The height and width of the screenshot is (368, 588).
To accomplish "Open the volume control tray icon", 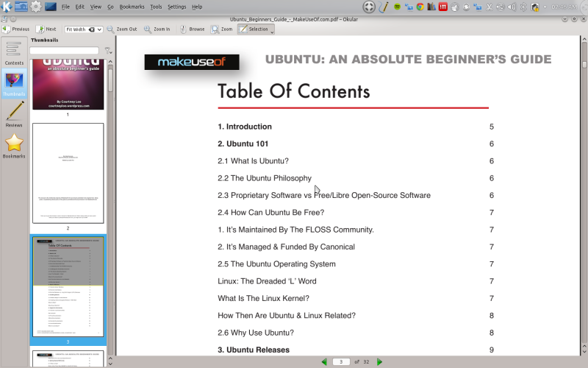I will point(512,7).
